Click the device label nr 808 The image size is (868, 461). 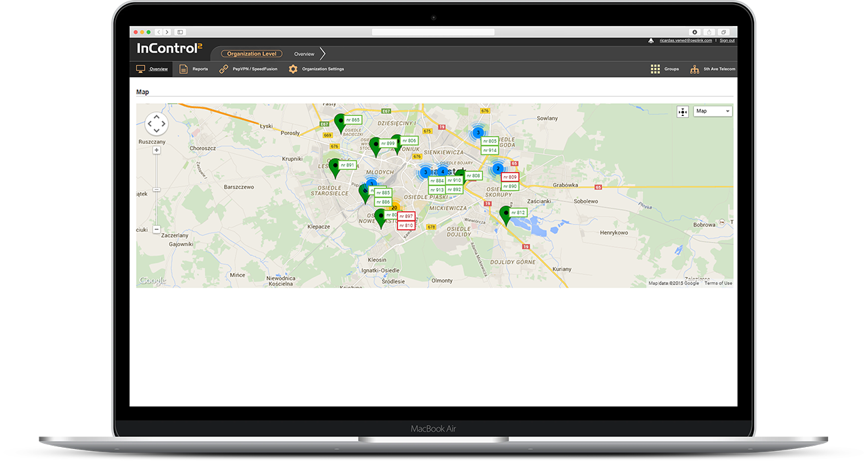tap(473, 176)
